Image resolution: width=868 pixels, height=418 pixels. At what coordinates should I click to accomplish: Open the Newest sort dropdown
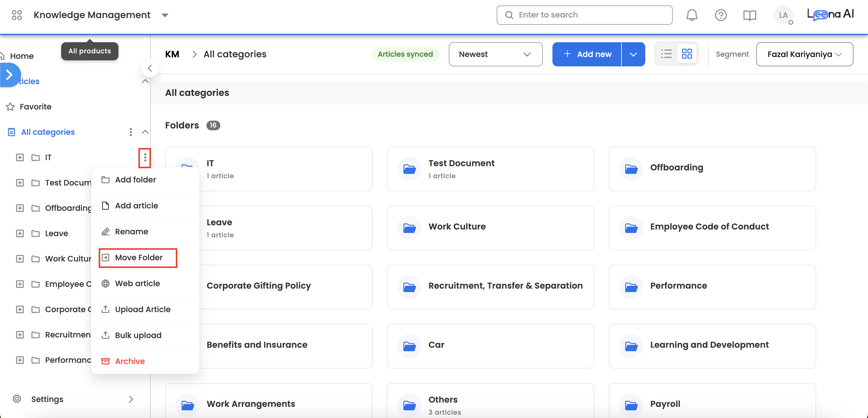(x=495, y=54)
